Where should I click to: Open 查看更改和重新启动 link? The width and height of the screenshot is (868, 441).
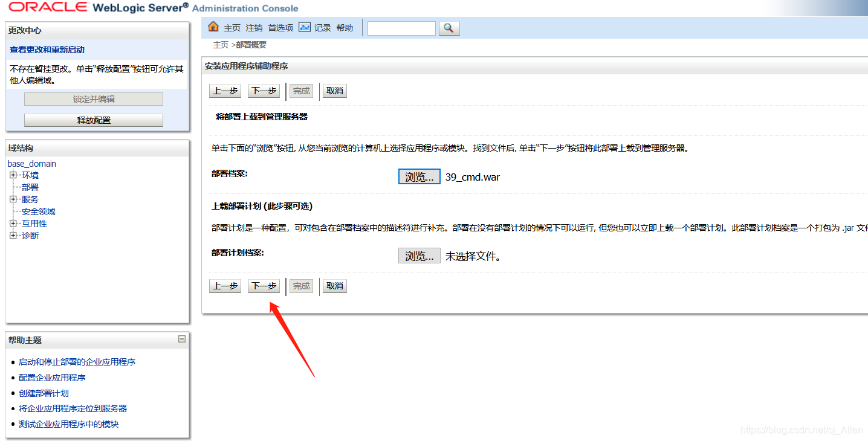[47, 50]
